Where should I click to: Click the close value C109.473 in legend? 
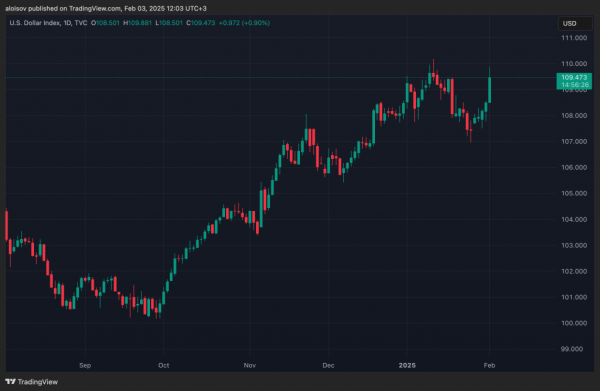tap(201, 23)
